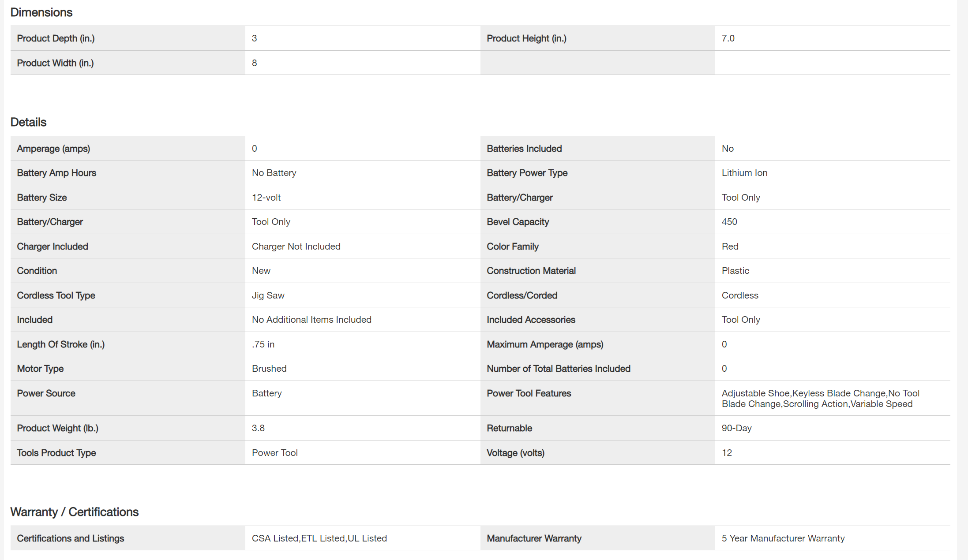Click the Details section heading

28,122
